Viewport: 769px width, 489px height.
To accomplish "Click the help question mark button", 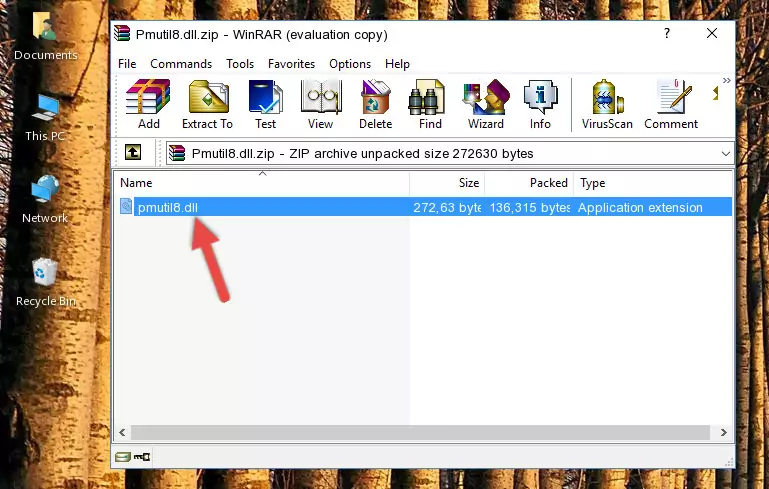I will 666,33.
